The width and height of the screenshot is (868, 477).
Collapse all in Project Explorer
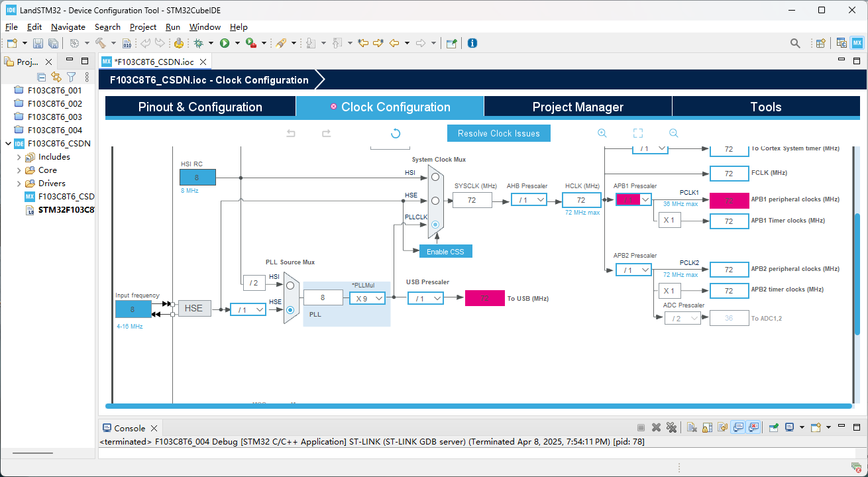tap(42, 77)
